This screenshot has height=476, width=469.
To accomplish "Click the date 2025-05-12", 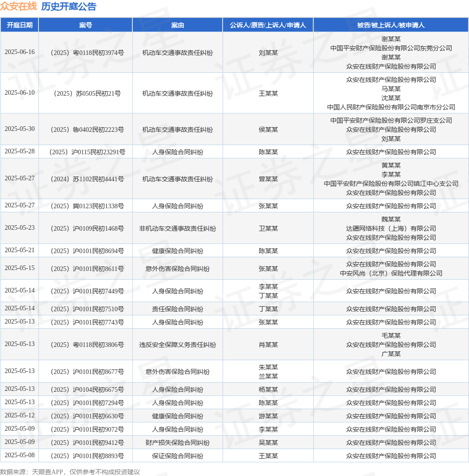I will click(20, 415).
